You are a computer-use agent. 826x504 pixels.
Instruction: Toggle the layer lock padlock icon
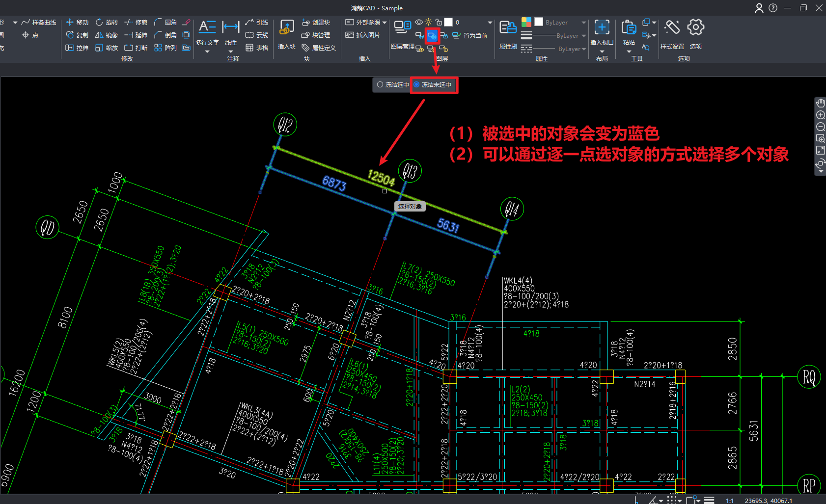(439, 22)
